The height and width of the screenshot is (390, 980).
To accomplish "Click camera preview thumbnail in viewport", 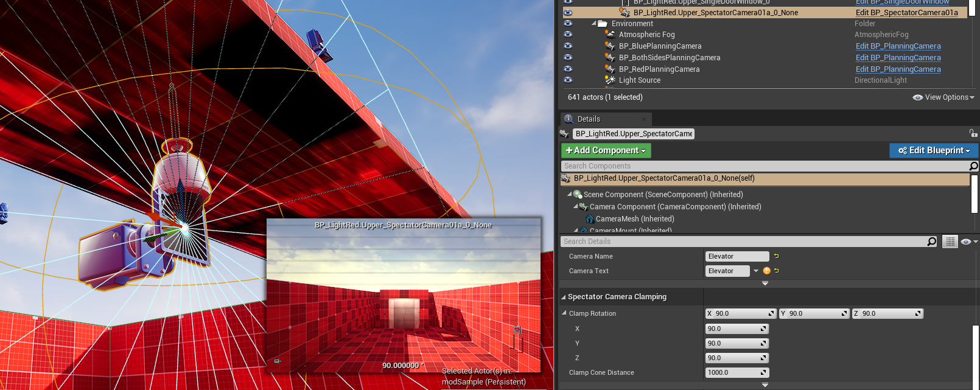I will (403, 295).
